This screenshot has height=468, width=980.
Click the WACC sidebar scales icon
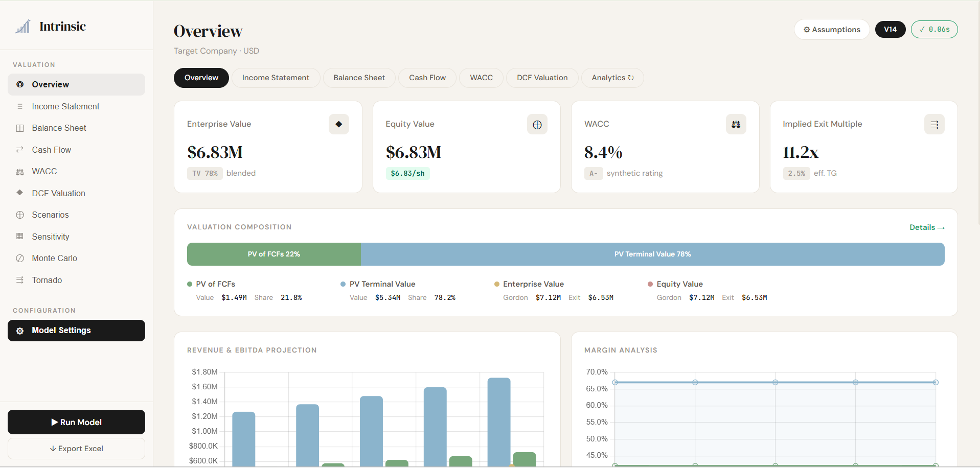pyautogui.click(x=20, y=172)
